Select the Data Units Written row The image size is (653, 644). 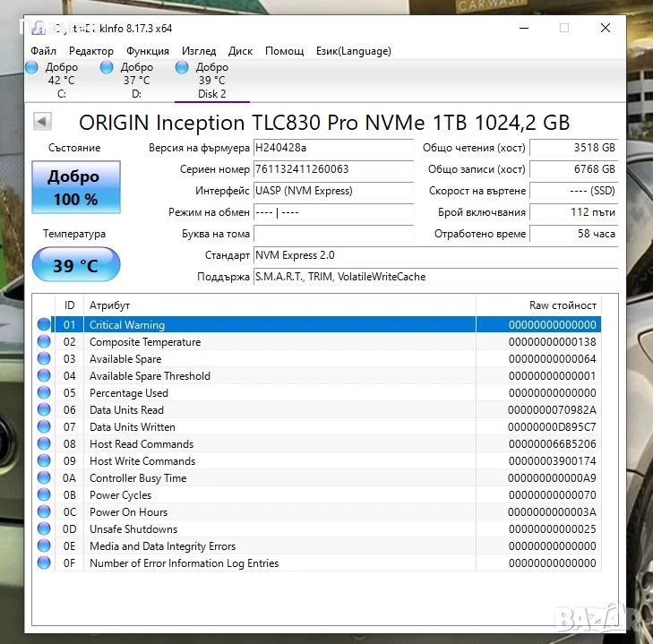click(319, 427)
